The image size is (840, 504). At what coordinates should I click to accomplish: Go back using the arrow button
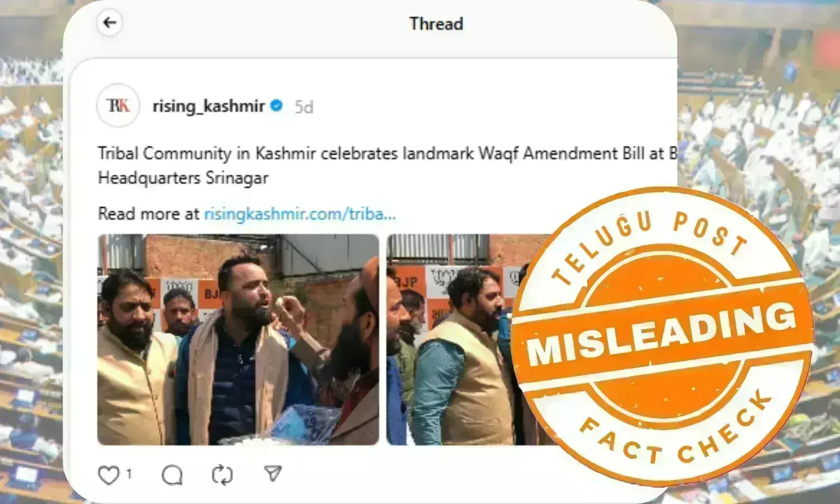pyautogui.click(x=109, y=22)
